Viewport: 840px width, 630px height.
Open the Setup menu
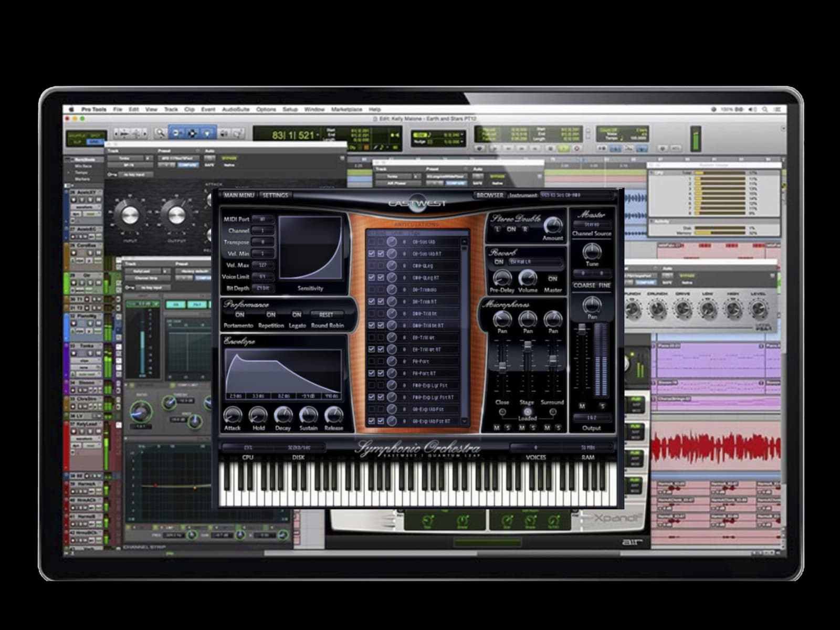(x=290, y=109)
